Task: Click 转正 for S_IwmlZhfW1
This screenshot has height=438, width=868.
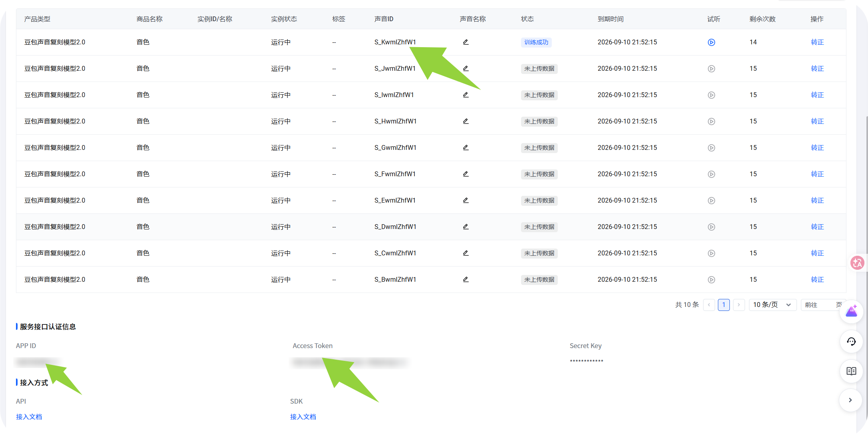Action: (817, 95)
